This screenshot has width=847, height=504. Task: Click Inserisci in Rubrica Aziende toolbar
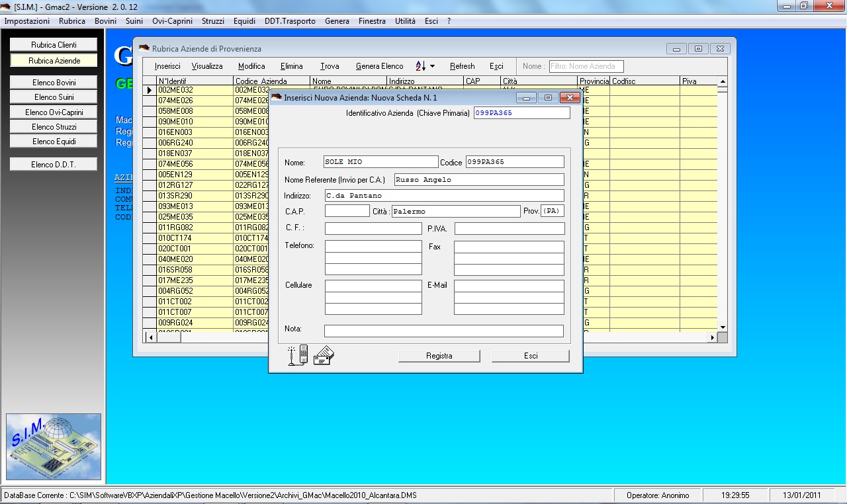coord(167,66)
